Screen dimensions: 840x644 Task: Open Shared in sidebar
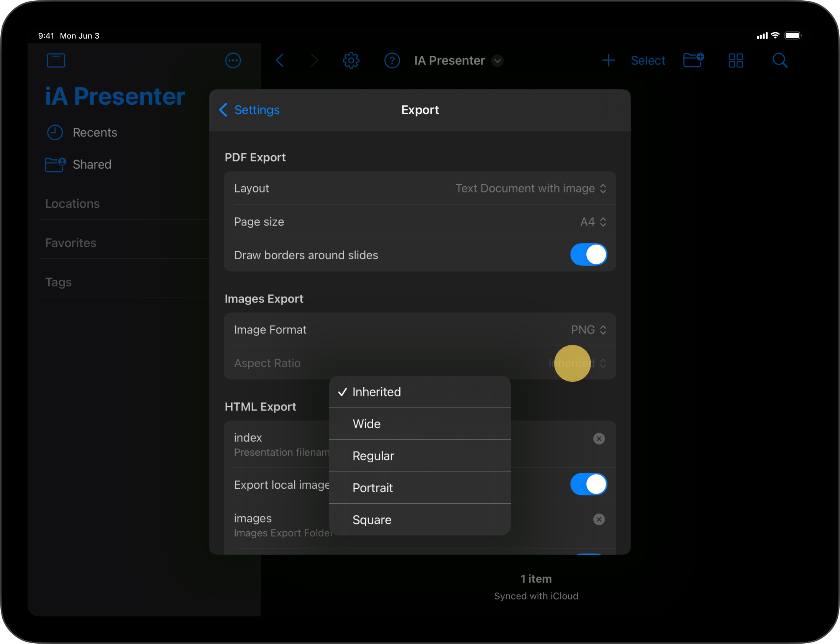92,164
